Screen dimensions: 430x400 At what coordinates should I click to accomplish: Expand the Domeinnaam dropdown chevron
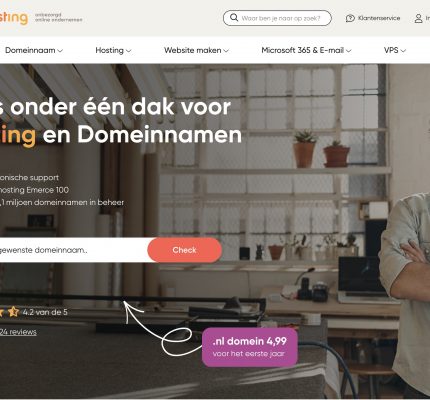[x=60, y=51]
